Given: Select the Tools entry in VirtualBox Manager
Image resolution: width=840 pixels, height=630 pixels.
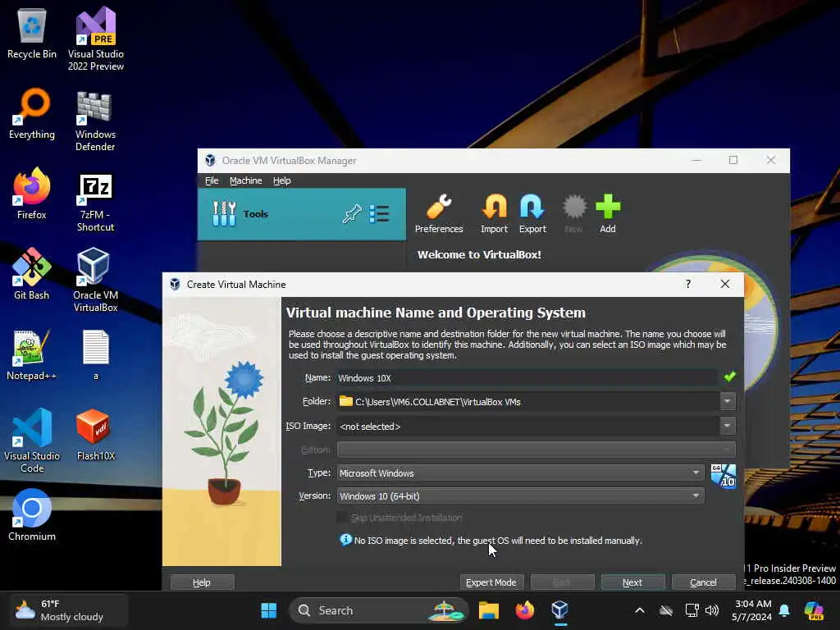Looking at the screenshot, I should tap(302, 214).
